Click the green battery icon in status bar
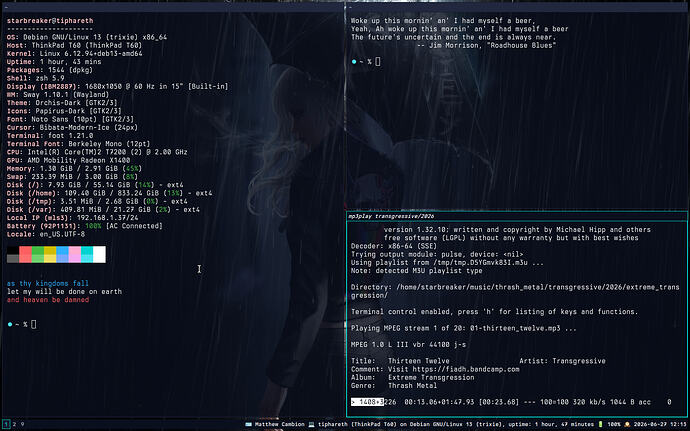The height and width of the screenshot is (431, 690). 600,424
